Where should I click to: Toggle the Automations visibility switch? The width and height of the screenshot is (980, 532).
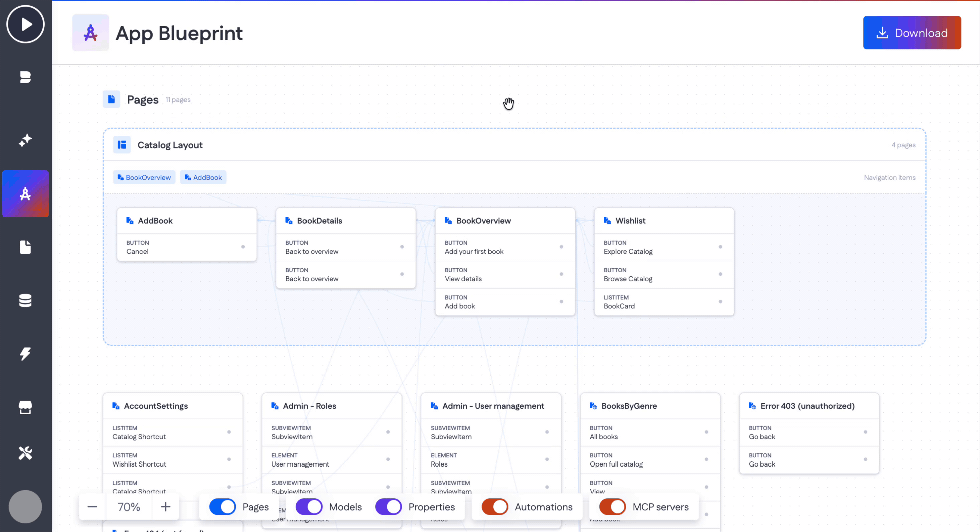point(495,507)
